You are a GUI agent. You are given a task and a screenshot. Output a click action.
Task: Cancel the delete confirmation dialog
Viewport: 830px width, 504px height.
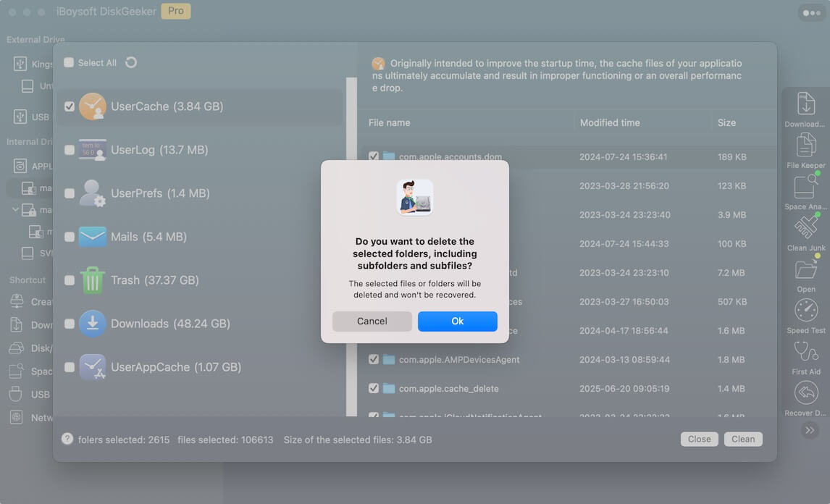(x=372, y=322)
